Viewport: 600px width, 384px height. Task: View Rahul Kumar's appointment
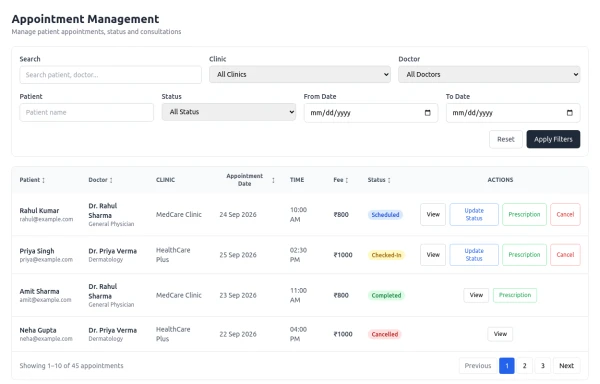(x=433, y=215)
